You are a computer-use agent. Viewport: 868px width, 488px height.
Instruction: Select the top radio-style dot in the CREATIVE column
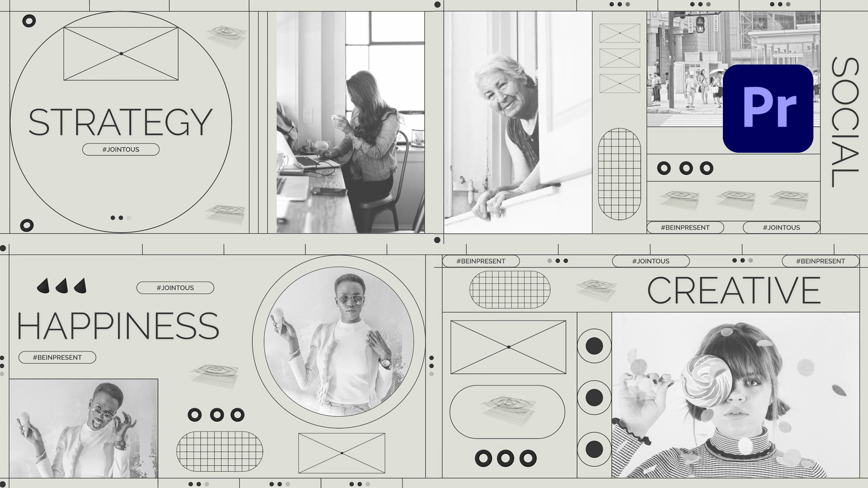point(594,346)
